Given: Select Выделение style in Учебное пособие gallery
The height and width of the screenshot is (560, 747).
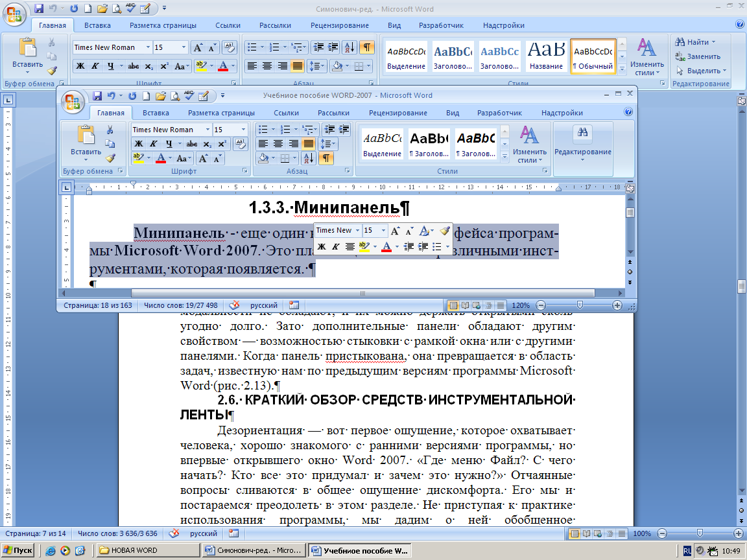Looking at the screenshot, I should point(382,144).
